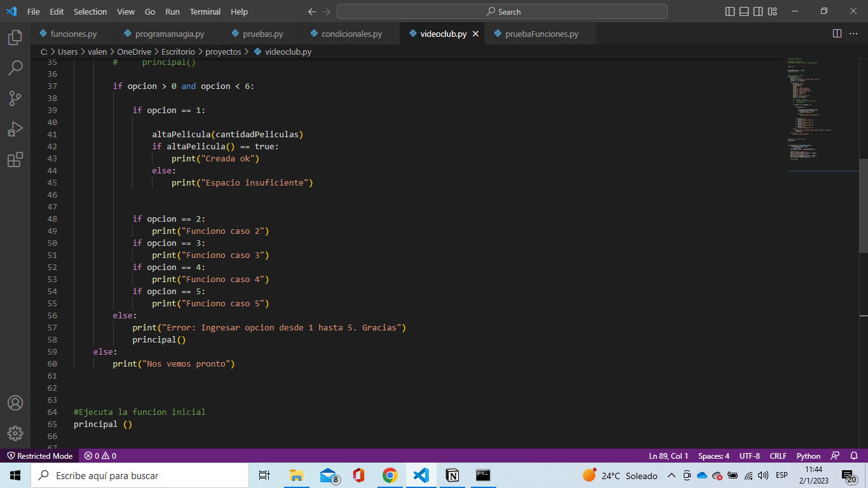Viewport: 868px width, 488px height.
Task: Select the Python language mode
Action: (808, 456)
